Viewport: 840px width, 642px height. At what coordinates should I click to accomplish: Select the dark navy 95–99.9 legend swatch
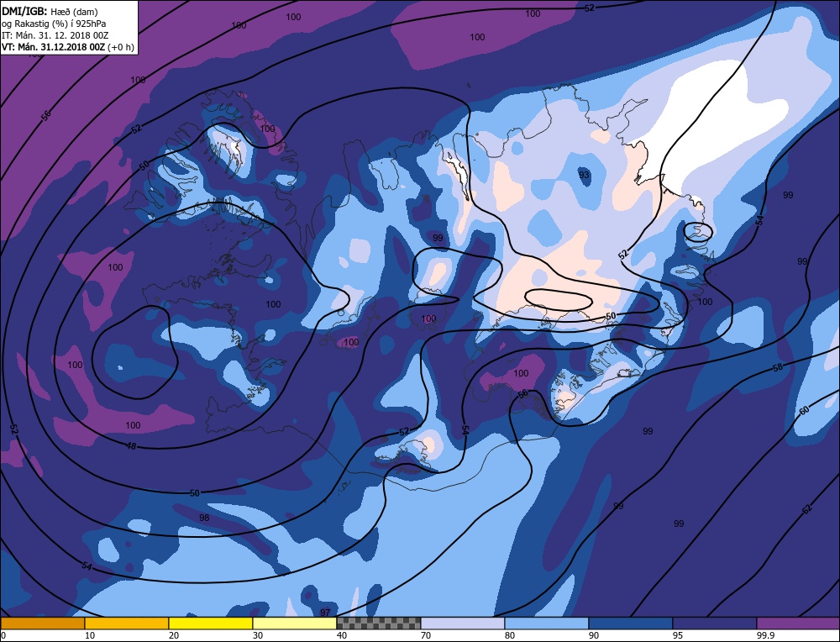pos(715,624)
